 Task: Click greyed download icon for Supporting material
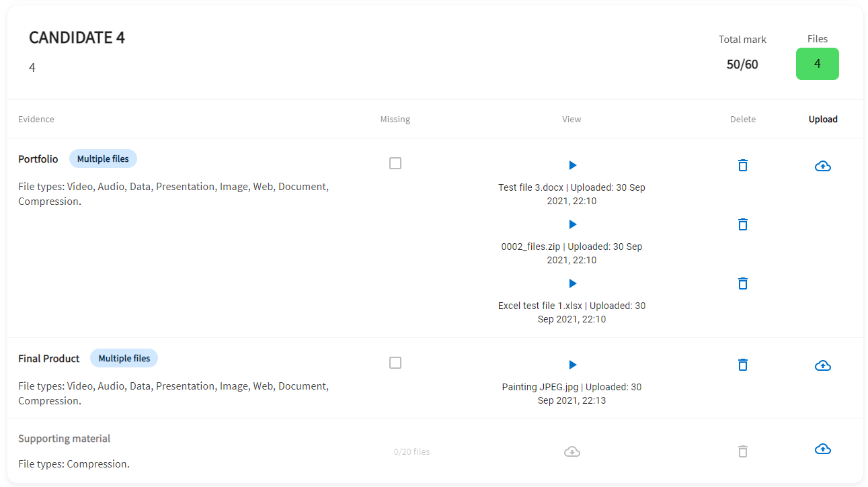(x=572, y=451)
